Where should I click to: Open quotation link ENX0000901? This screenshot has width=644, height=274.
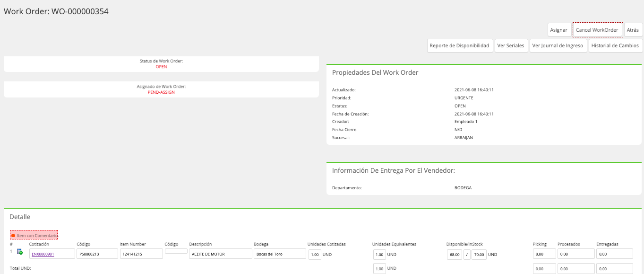(x=43, y=254)
